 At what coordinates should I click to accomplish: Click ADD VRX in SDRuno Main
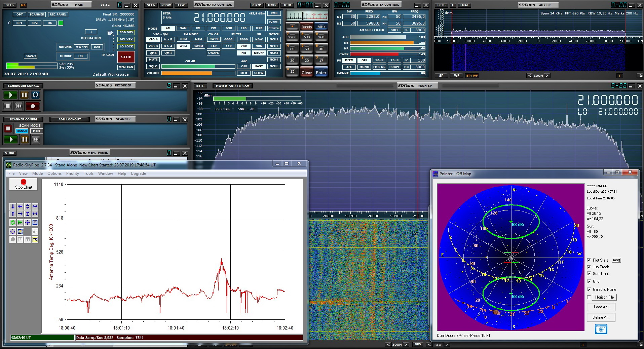click(126, 32)
